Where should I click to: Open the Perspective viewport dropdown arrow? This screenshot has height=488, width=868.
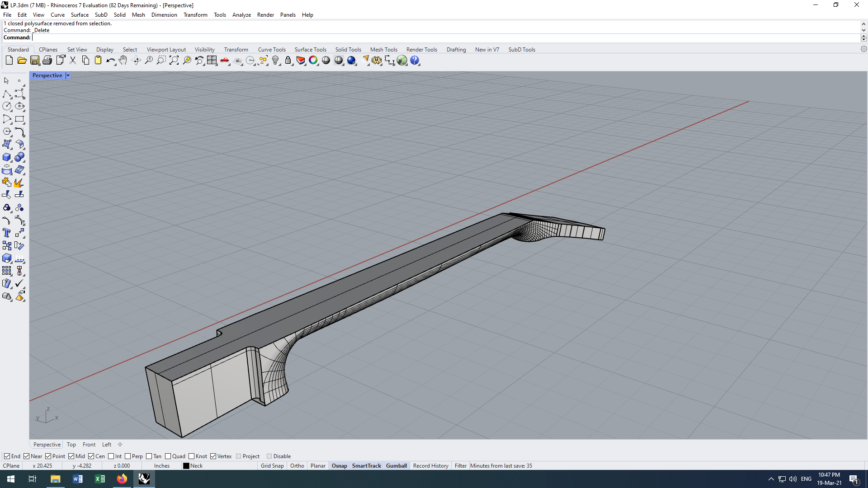pos(68,75)
